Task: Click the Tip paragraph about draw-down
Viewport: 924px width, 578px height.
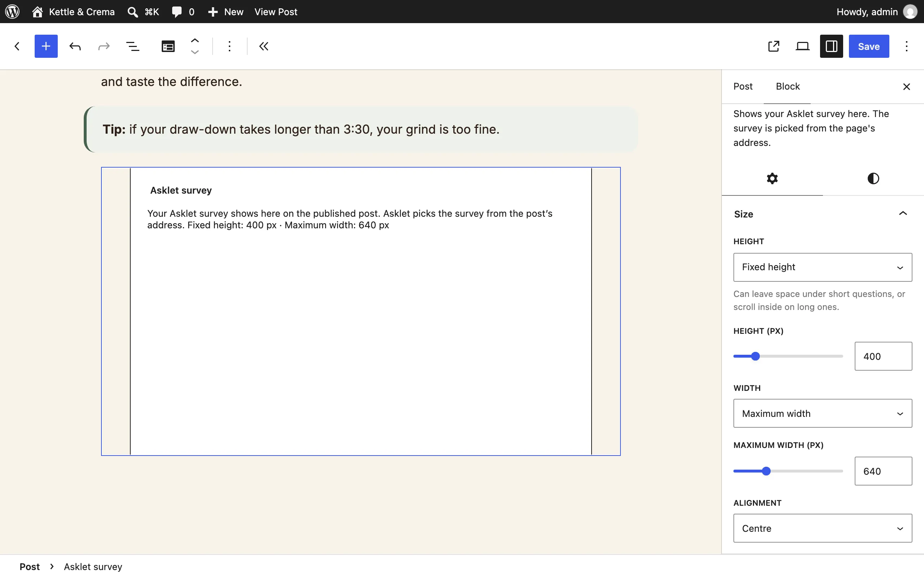Action: pyautogui.click(x=361, y=129)
